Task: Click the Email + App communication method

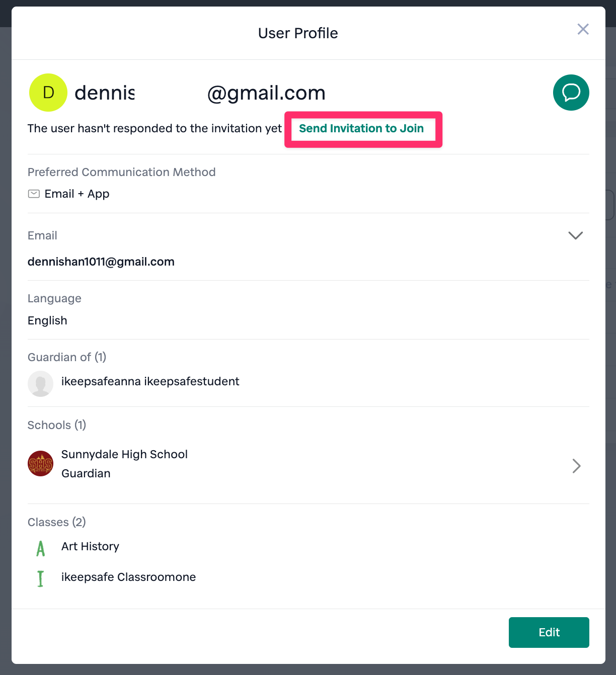Action: 76,194
